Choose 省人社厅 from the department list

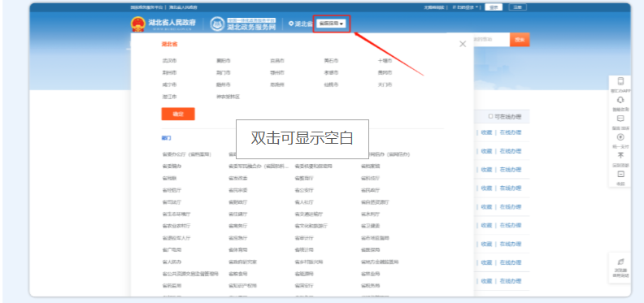coord(304,202)
